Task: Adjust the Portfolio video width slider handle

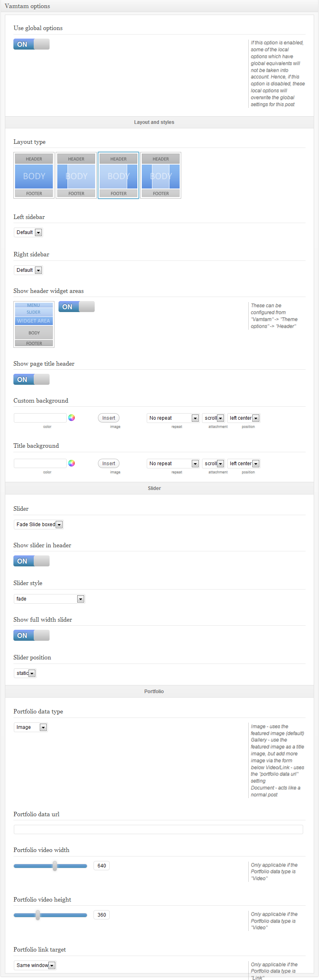Action: pos(55,866)
